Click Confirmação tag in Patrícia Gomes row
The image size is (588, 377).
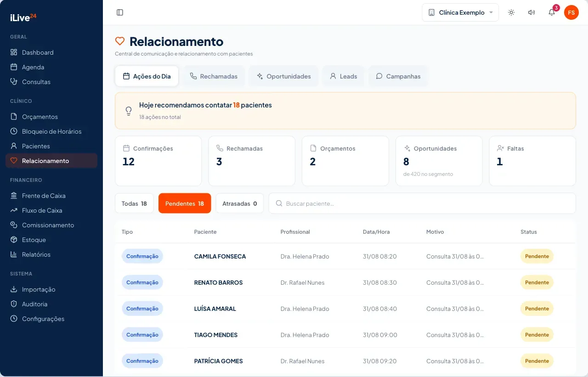[142, 361]
